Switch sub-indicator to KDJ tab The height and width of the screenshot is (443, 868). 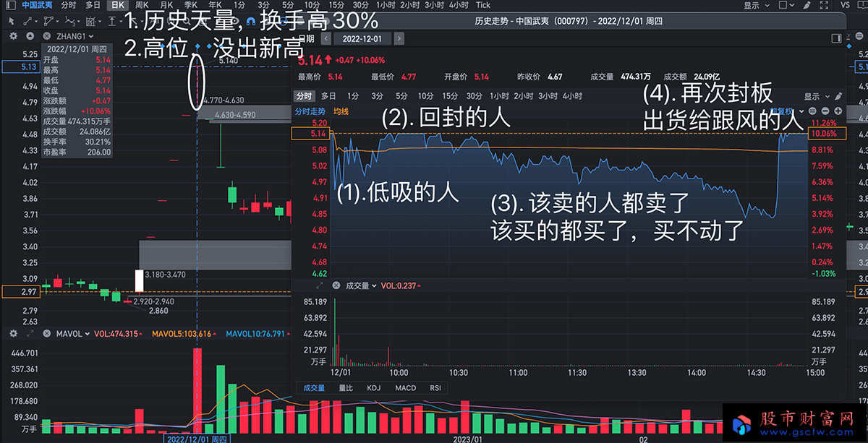tap(373, 388)
